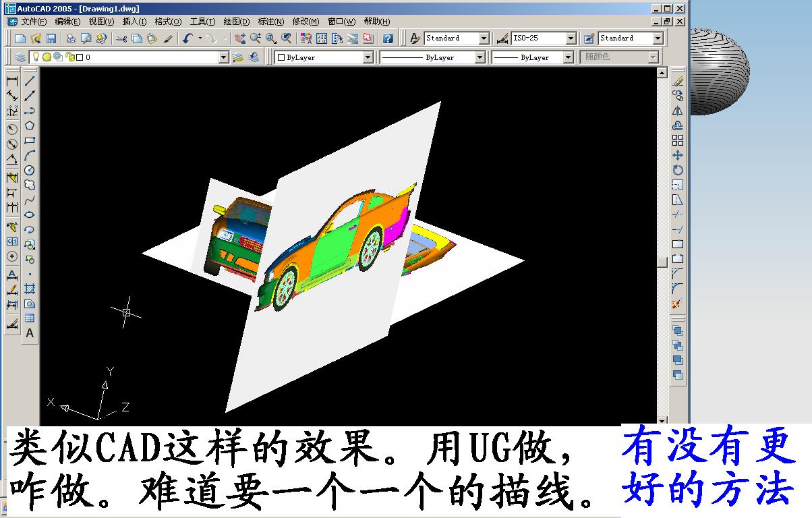
Task: Open the 格式(O) menu
Action: pyautogui.click(x=168, y=22)
